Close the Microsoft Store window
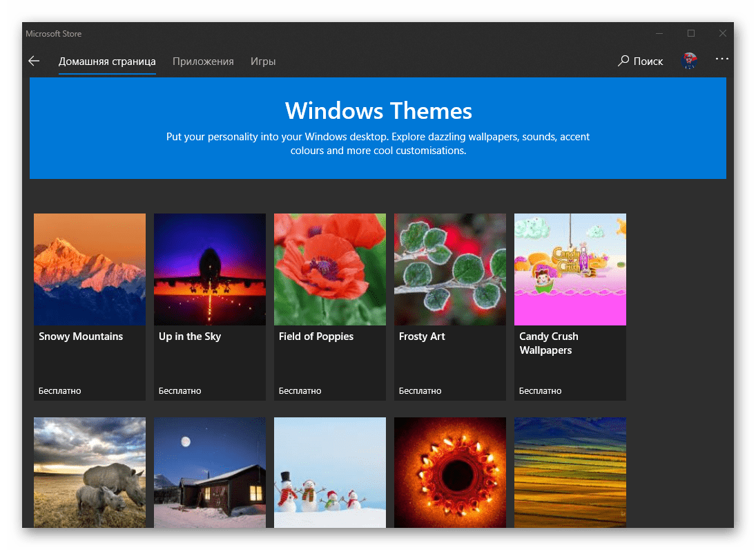This screenshot has width=756, height=550. point(722,33)
